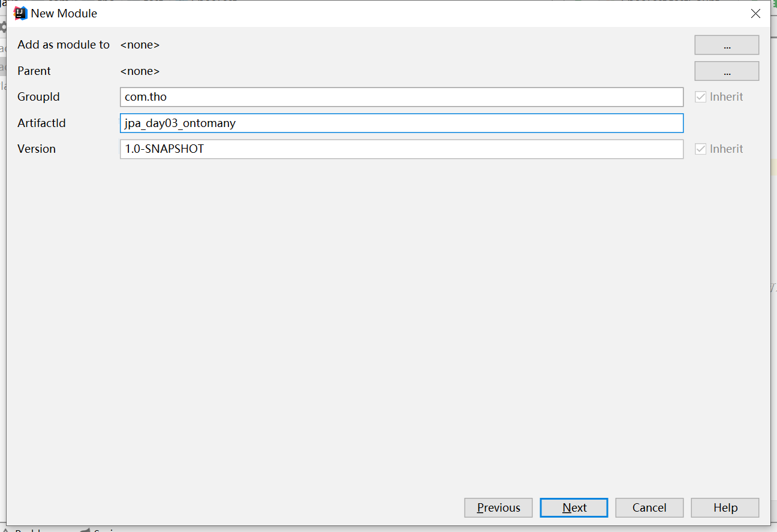The width and height of the screenshot is (777, 532).
Task: Click the ArtifactId label
Action: pyautogui.click(x=41, y=123)
